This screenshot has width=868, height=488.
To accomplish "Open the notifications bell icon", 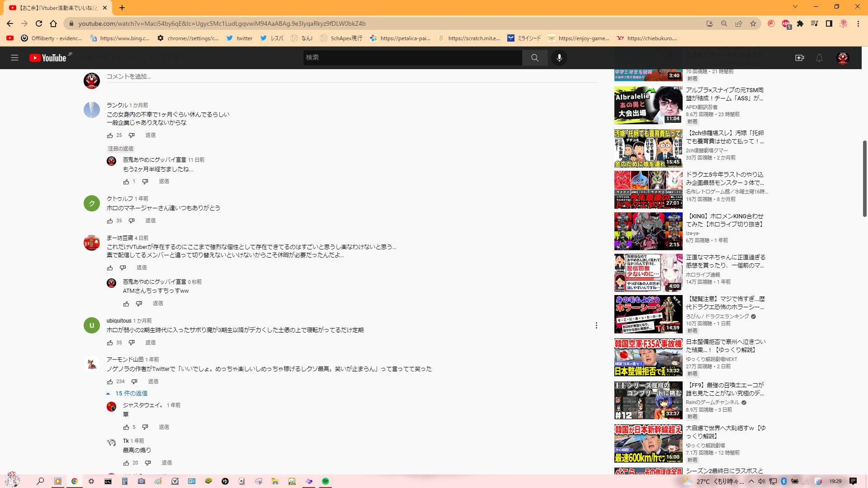I will [819, 58].
